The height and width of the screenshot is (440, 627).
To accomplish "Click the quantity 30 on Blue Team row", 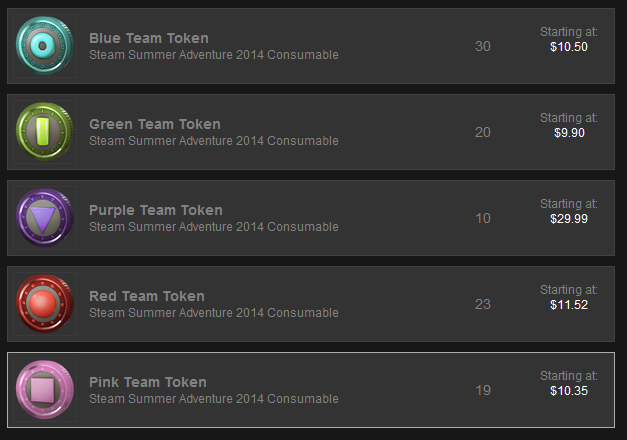I will click(483, 46).
